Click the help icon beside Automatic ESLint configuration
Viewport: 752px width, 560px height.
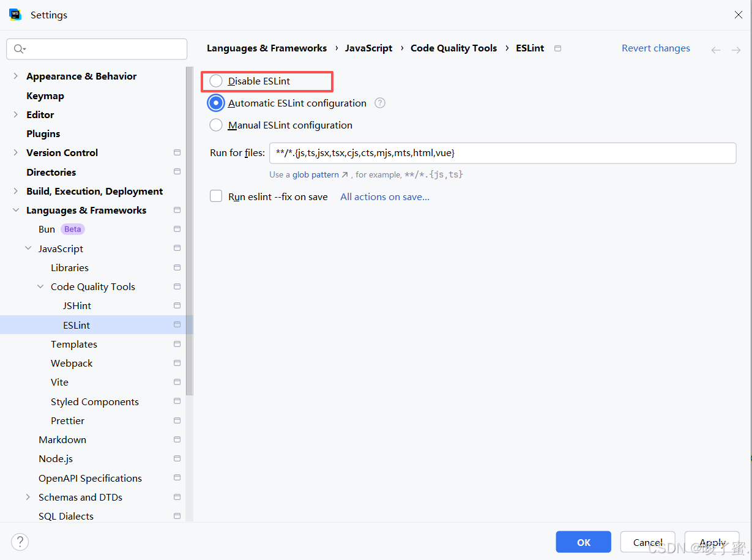pyautogui.click(x=380, y=103)
